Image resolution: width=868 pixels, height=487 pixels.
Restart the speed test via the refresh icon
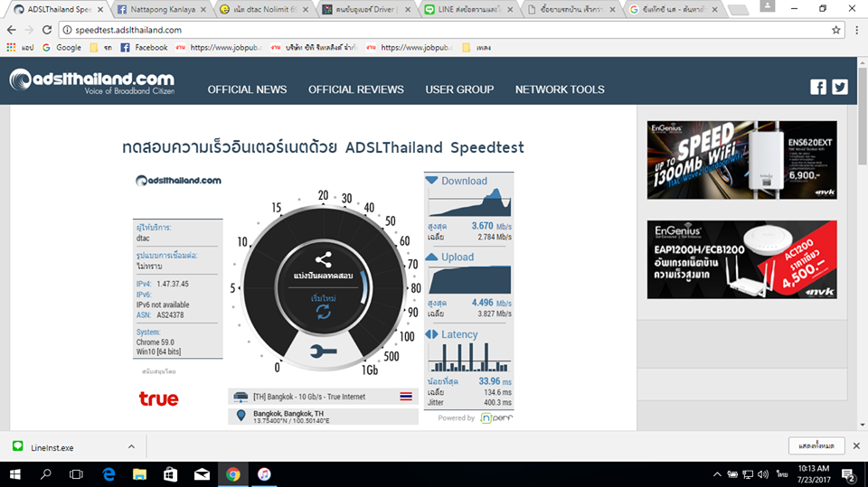(324, 312)
